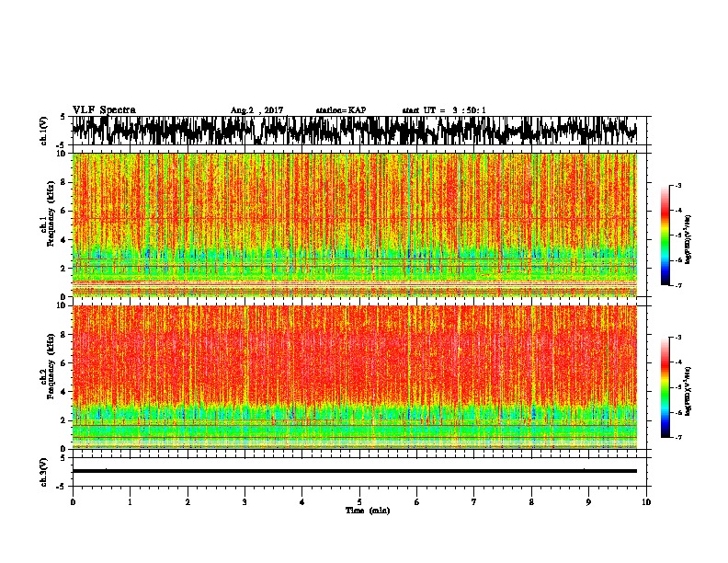The height and width of the screenshot is (563, 728).
Task: Select the "Aug.2 , 2017" date label
Action: coord(256,110)
